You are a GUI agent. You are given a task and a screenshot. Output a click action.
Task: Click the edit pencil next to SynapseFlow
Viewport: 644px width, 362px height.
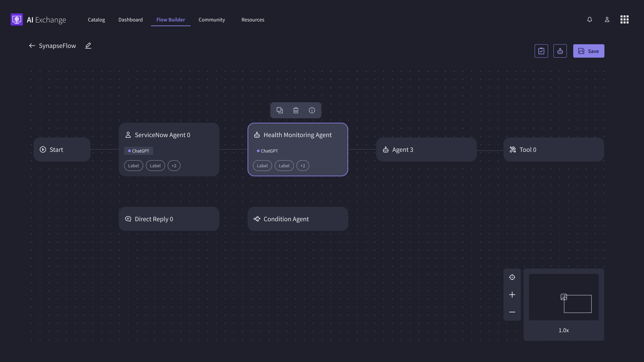tap(88, 46)
